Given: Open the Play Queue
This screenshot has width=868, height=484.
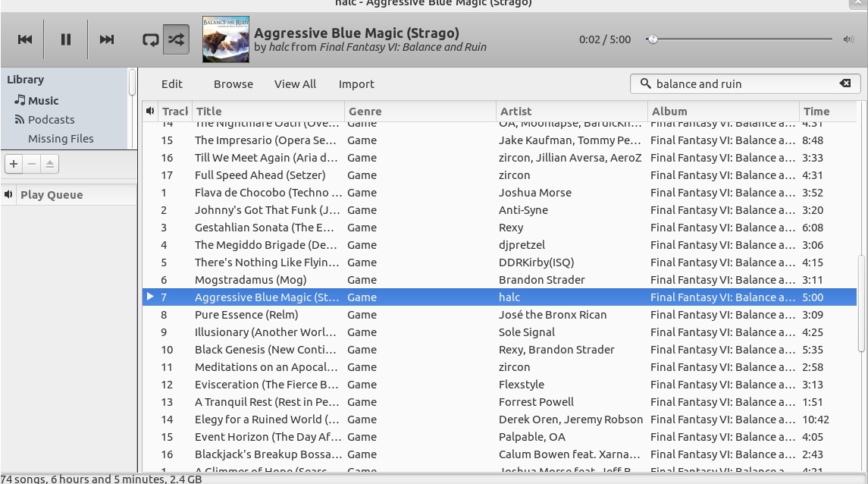Looking at the screenshot, I should pos(52,195).
